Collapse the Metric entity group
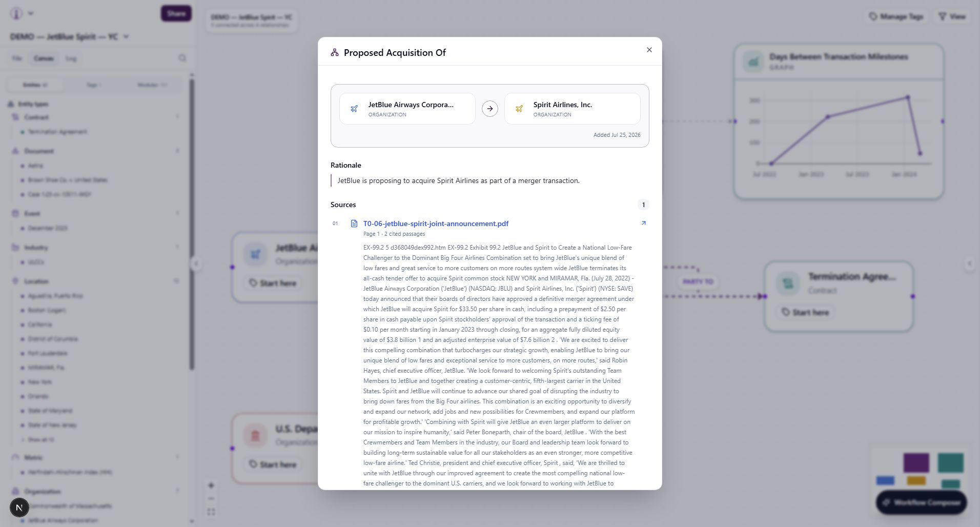 pyautogui.click(x=33, y=457)
